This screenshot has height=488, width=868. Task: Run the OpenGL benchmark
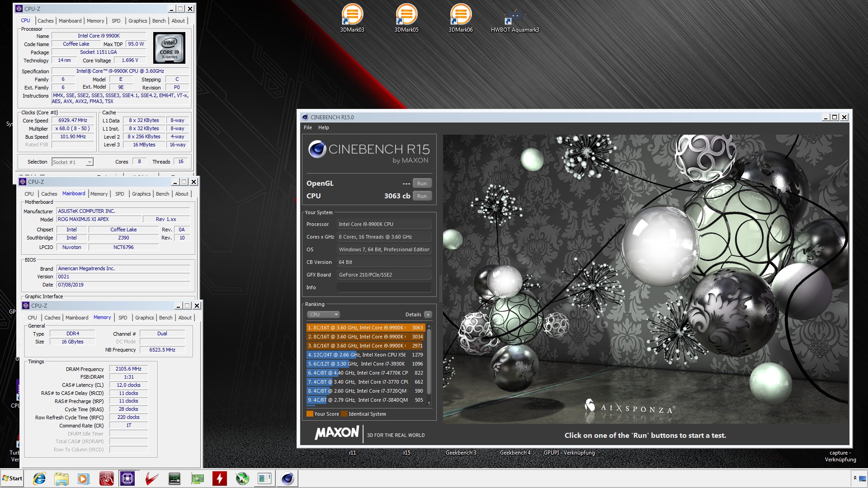422,183
